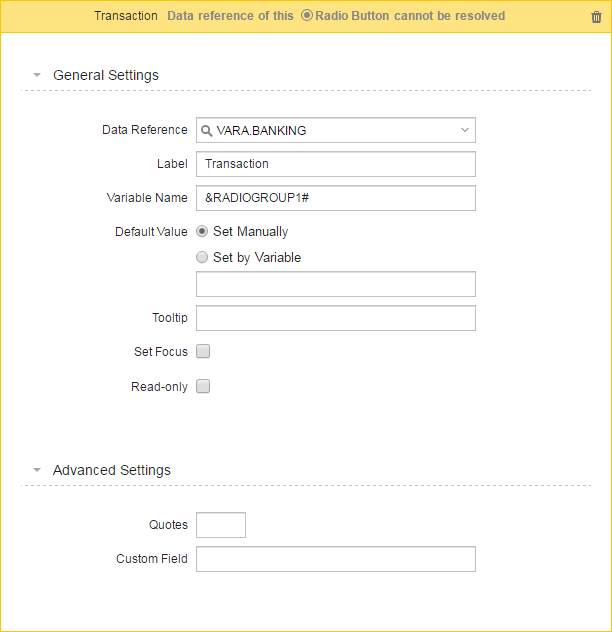Collapse the General Settings section
This screenshot has height=632, width=612.
coord(37,75)
